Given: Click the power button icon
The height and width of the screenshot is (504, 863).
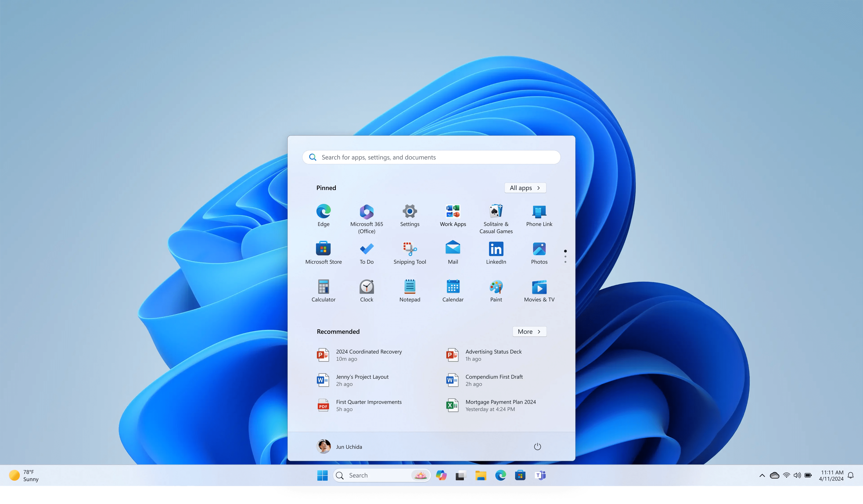Looking at the screenshot, I should coord(537,447).
